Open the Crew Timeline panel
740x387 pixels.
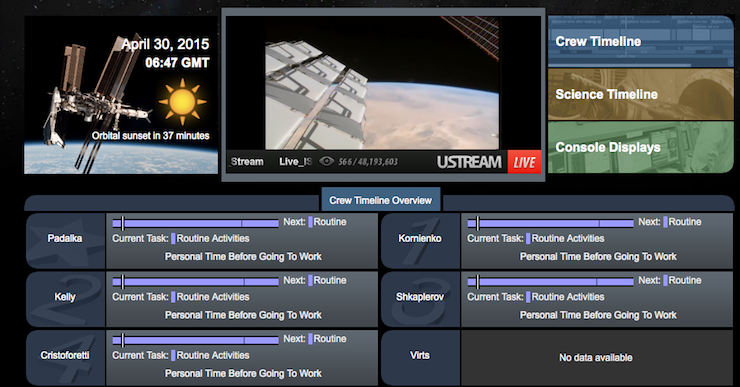click(641, 42)
